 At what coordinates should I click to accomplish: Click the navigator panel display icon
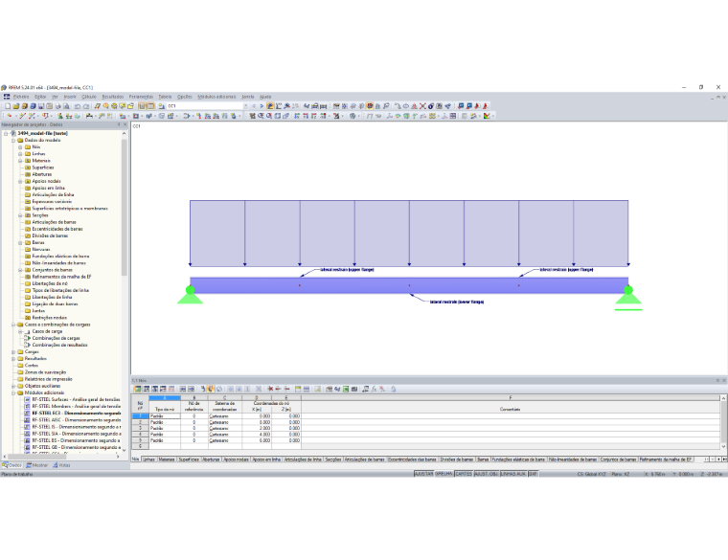coord(142,106)
